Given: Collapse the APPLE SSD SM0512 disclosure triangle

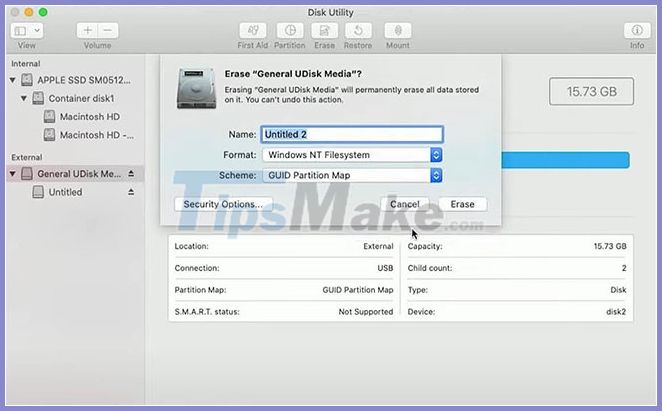Looking at the screenshot, I should click(13, 80).
